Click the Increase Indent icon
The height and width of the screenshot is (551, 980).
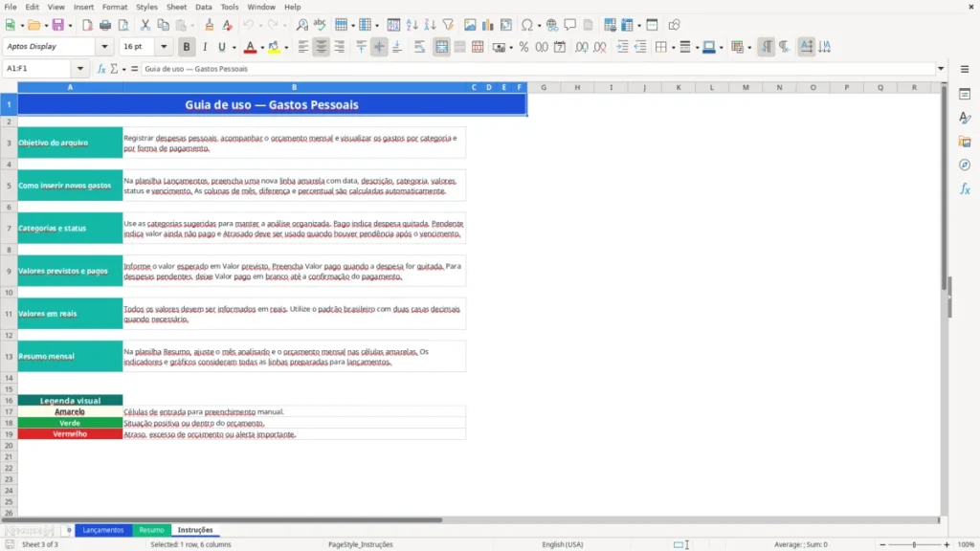click(x=622, y=47)
